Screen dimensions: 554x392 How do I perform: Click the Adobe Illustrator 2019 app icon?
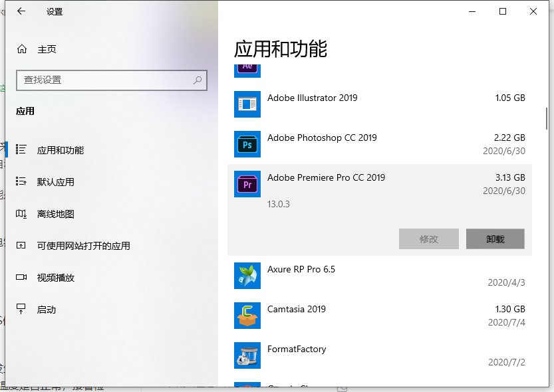point(247,104)
